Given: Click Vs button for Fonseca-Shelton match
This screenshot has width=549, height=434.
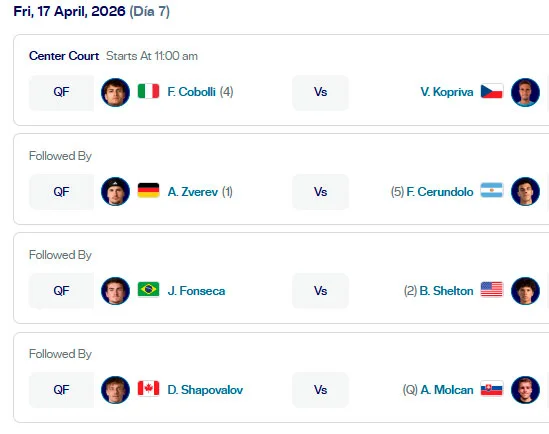Looking at the screenshot, I should pos(320,291).
